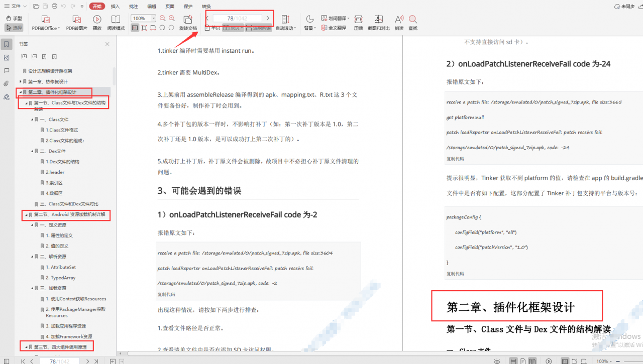The width and height of the screenshot is (643, 364).
Task: Switch to the 页面 tab
Action: [x=170, y=6]
